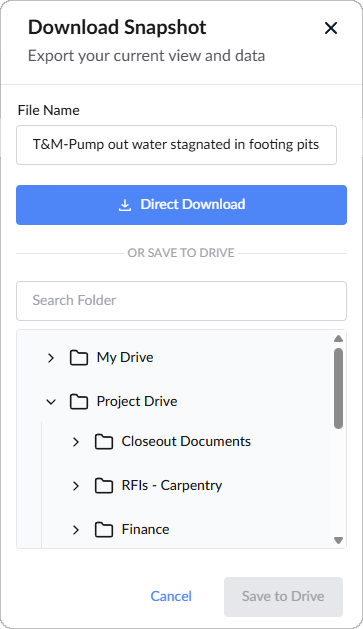Cancel the snapshot download

point(171,597)
